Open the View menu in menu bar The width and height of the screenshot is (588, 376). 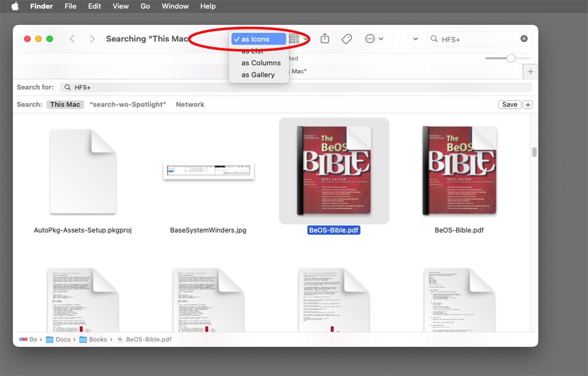(x=121, y=6)
